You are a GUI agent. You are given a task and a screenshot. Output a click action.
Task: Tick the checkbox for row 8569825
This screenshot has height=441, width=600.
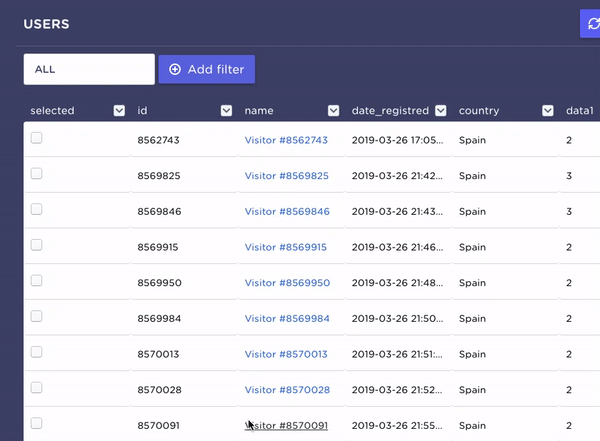(x=36, y=173)
